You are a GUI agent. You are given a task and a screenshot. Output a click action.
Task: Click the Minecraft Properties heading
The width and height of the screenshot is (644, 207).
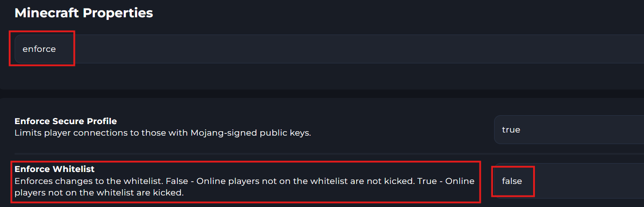click(84, 13)
